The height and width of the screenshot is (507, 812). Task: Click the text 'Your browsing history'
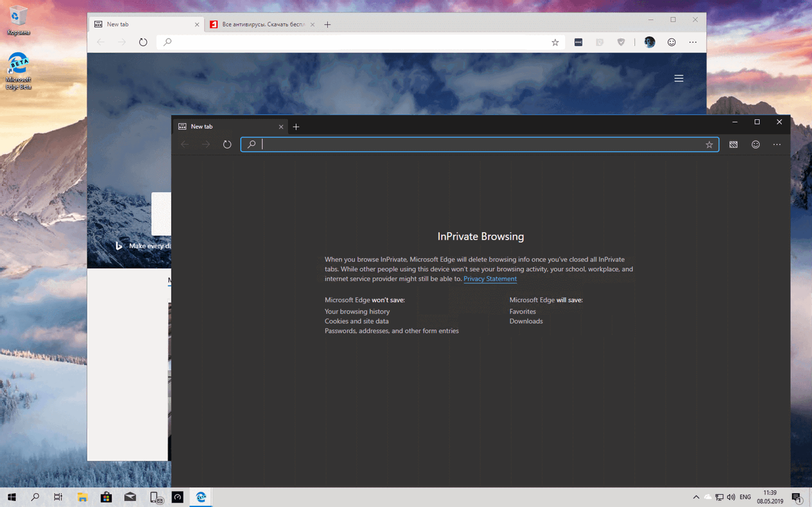tap(357, 312)
